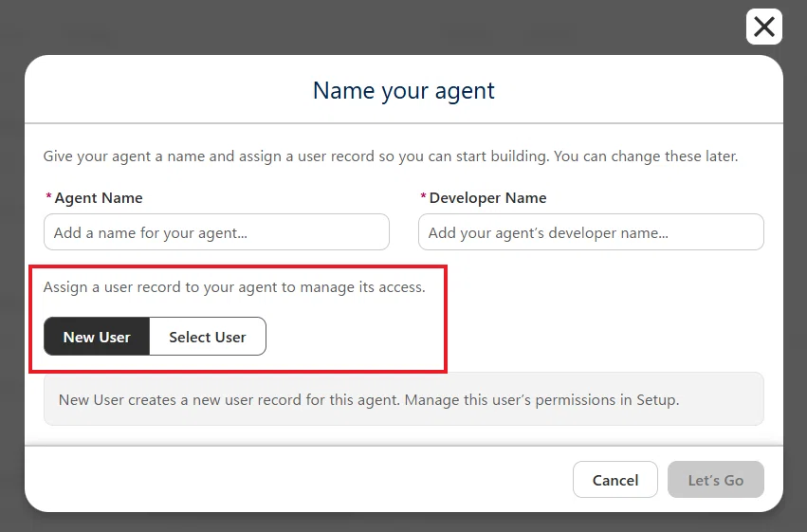This screenshot has width=807, height=532.
Task: Switch to the Select User option
Action: click(208, 337)
